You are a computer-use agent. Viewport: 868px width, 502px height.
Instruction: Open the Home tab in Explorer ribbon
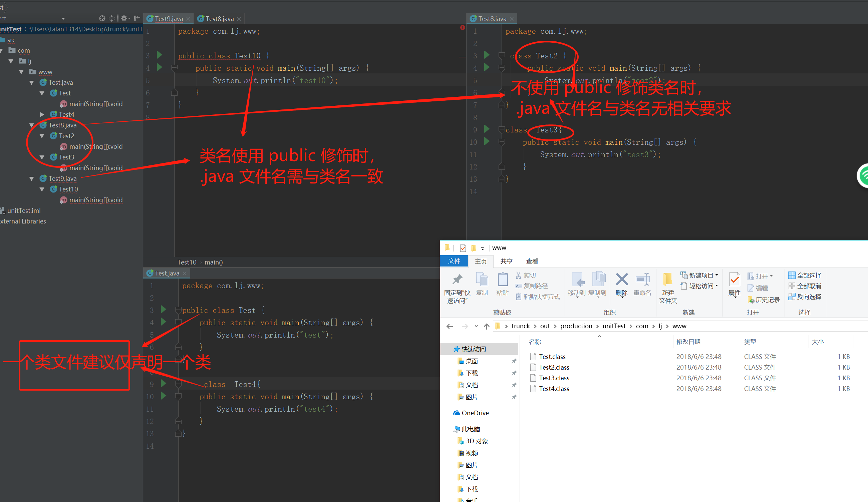click(x=481, y=261)
